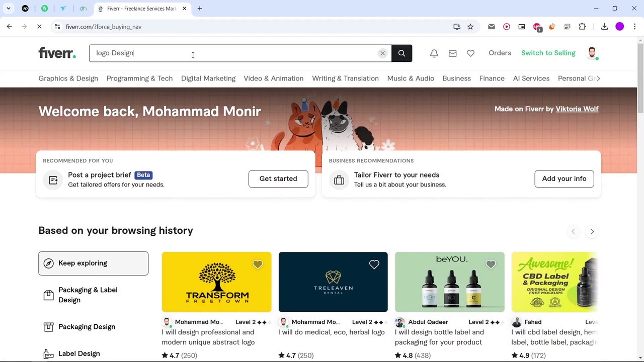Open Music & Audio category

click(411, 78)
